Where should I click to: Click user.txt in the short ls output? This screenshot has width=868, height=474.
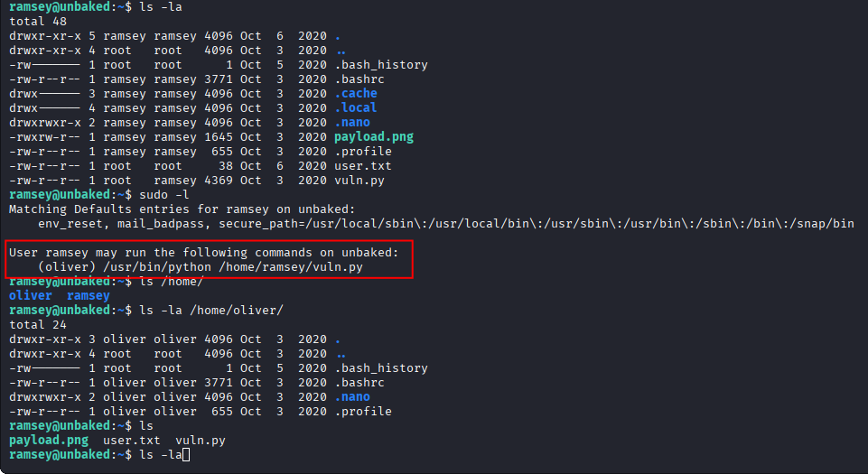tap(132, 440)
